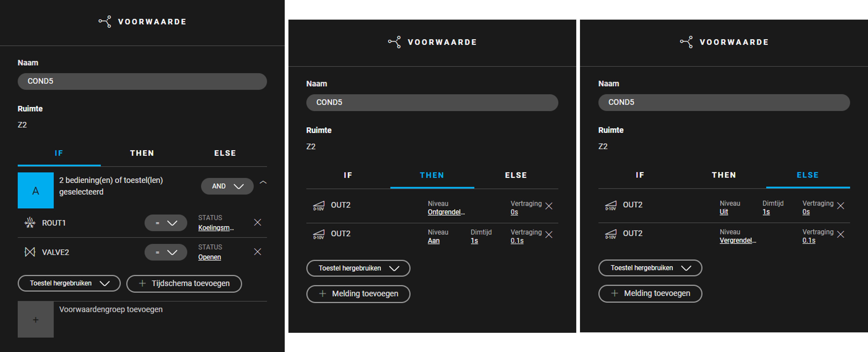The width and height of the screenshot is (868, 352).
Task: Click the Aan level link
Action: [x=434, y=241]
